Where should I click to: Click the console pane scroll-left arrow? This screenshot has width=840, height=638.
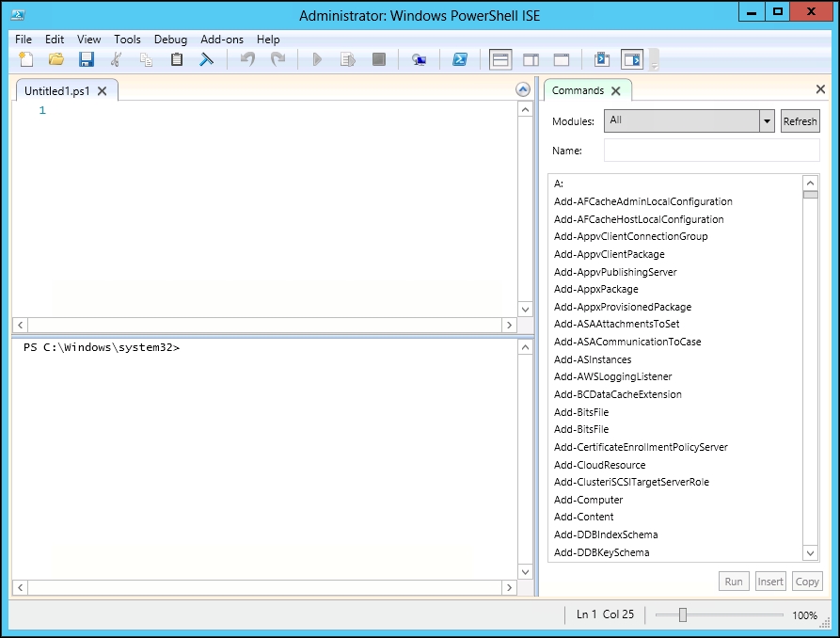(20, 587)
